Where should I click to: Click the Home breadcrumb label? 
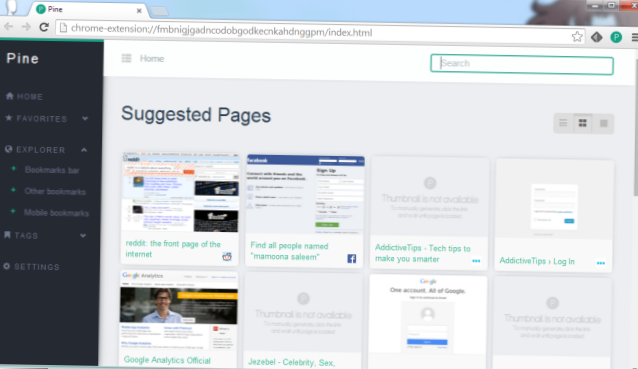point(152,59)
